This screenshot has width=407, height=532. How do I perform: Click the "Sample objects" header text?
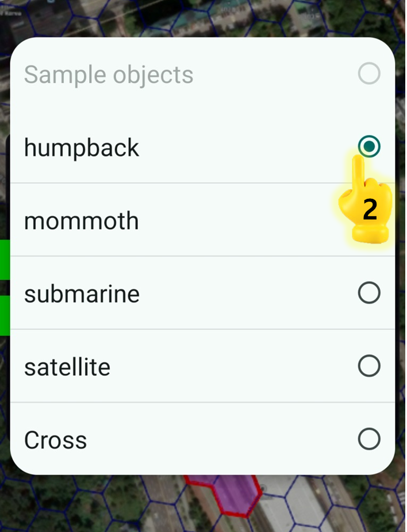[109, 75]
